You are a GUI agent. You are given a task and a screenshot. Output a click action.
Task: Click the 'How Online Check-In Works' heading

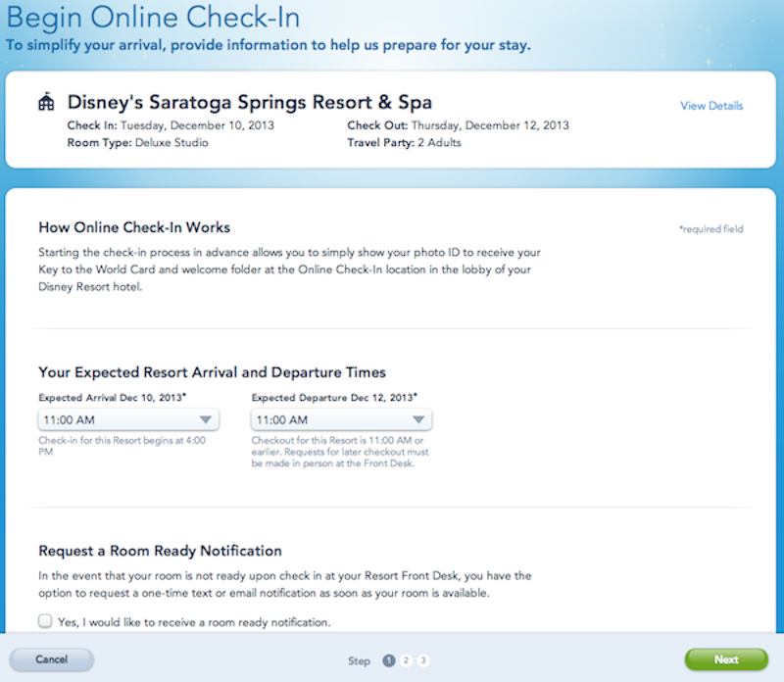134,227
